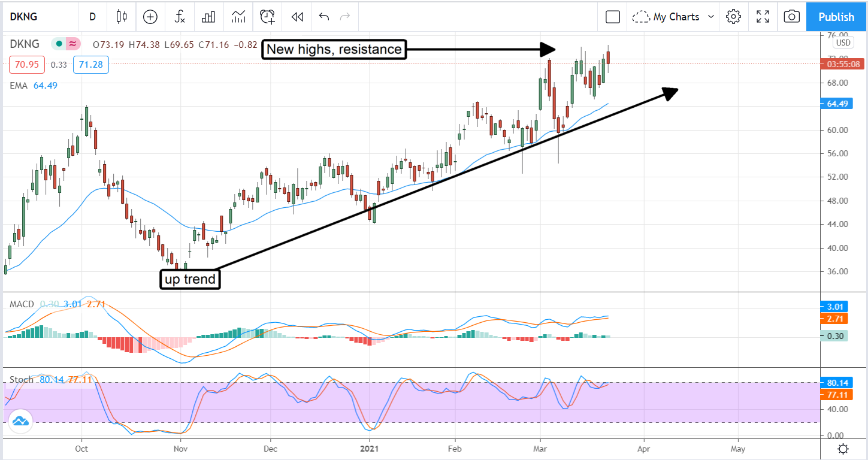
Task: Click the layout select square checkbox
Action: [612, 17]
